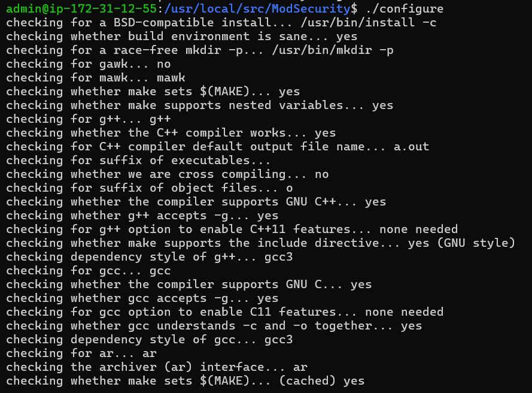
Task: Click the 'checking for mawk... mawk' line
Action: (x=96, y=78)
